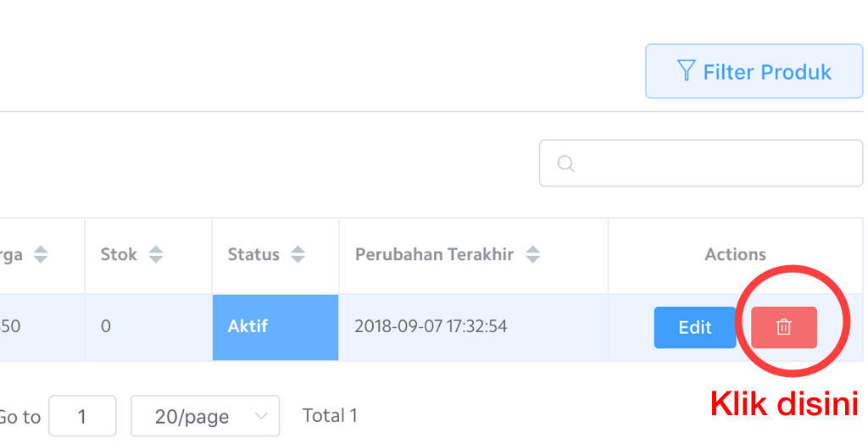Click the funnel icon in Filter Produk

(x=687, y=71)
